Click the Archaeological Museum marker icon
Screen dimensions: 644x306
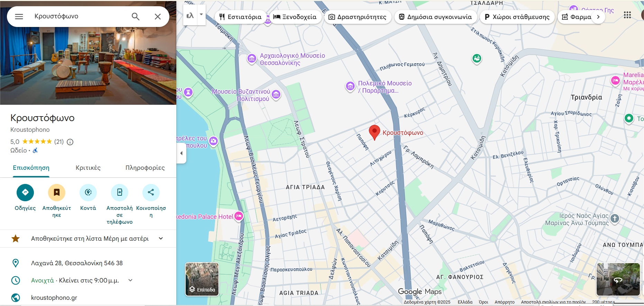[252, 59]
